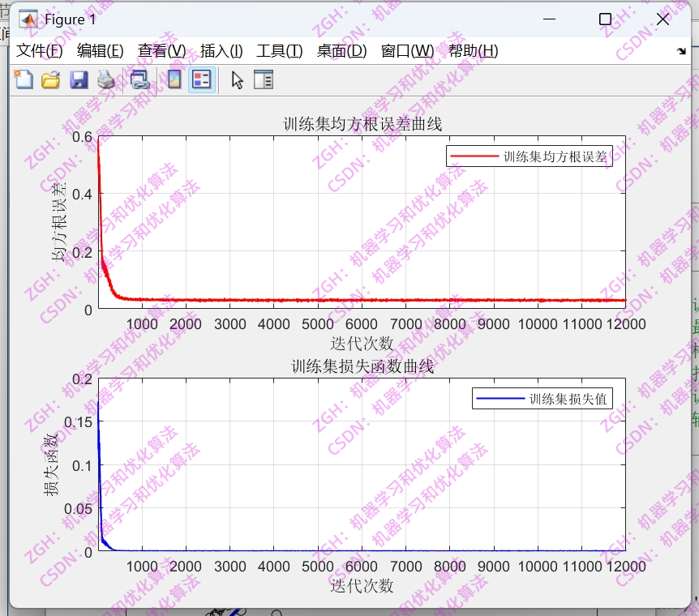Close the Figure 1 window

(x=663, y=19)
